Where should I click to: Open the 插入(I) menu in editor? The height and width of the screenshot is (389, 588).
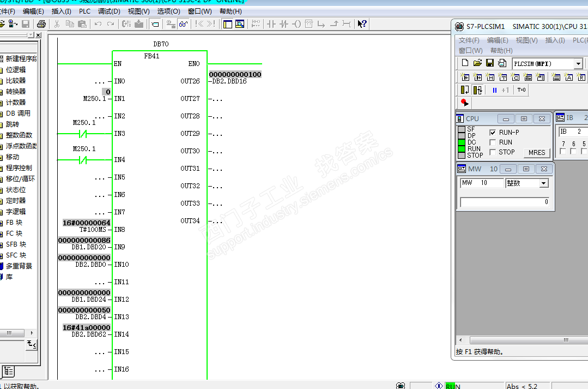[x=61, y=11]
